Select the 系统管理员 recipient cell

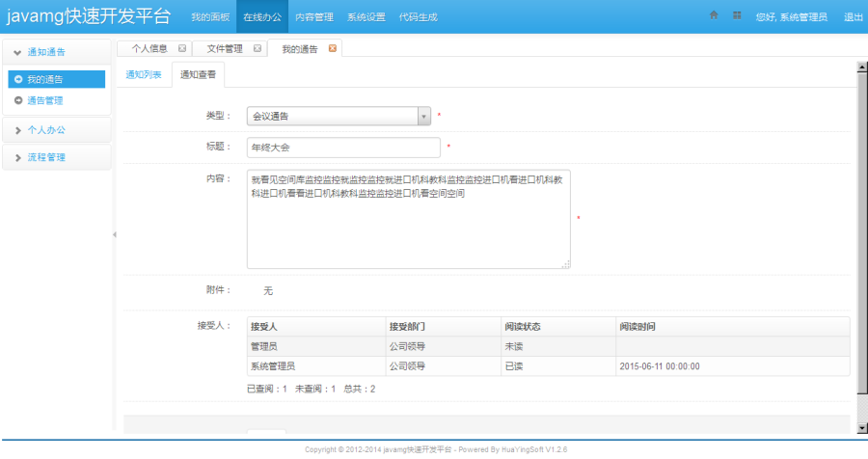point(316,366)
